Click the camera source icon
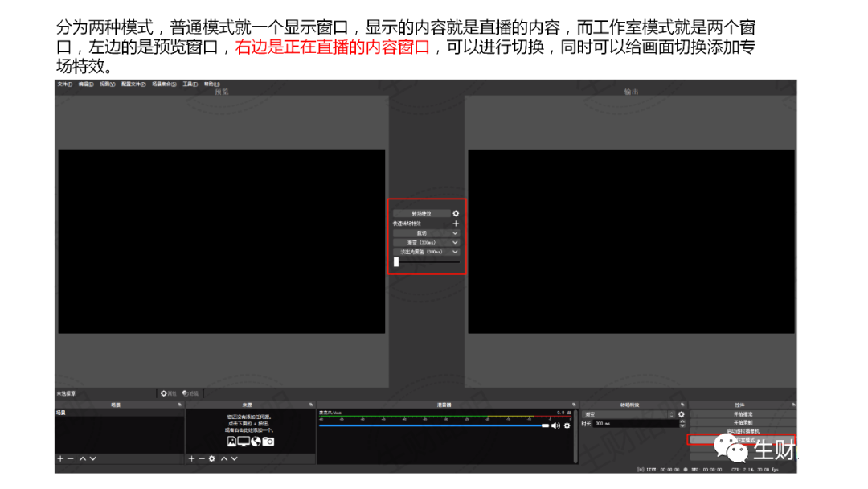The height and width of the screenshot is (489, 868). pyautogui.click(x=268, y=442)
